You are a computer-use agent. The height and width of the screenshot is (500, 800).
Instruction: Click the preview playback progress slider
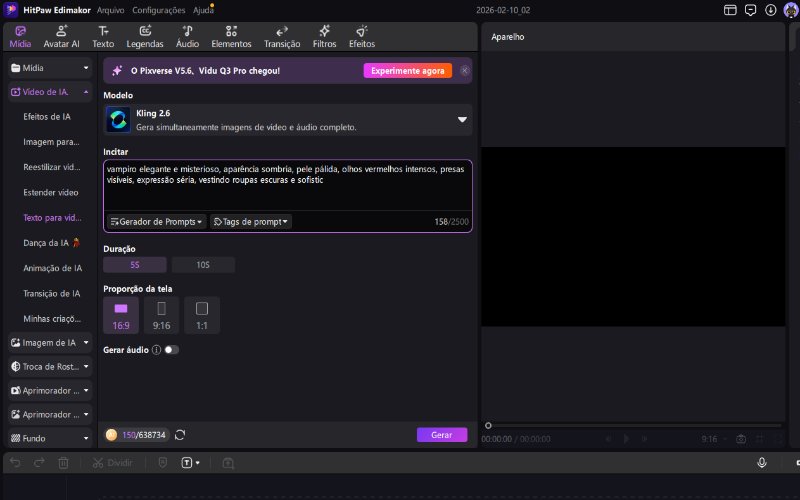pyautogui.click(x=634, y=426)
